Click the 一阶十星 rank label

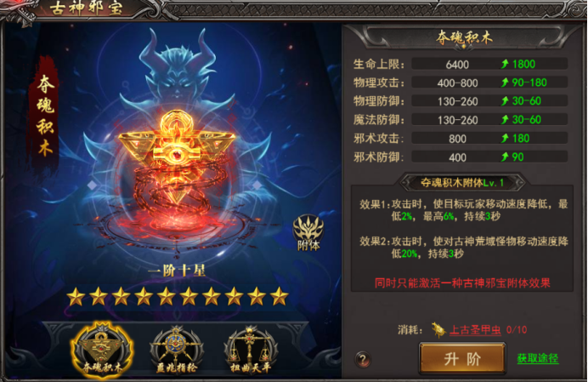click(x=177, y=271)
